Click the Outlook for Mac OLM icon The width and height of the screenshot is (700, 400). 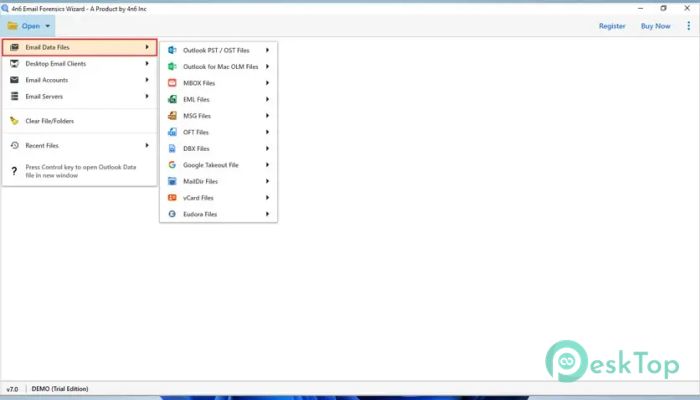(172, 67)
